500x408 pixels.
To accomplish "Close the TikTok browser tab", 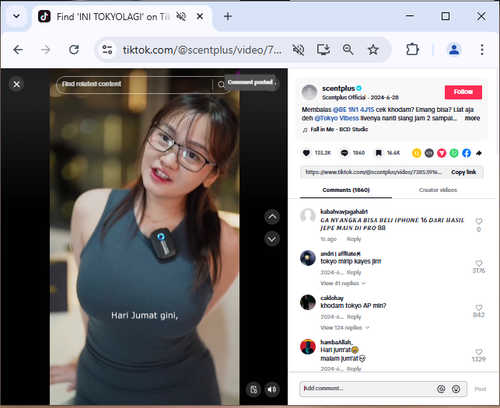I will pyautogui.click(x=200, y=16).
